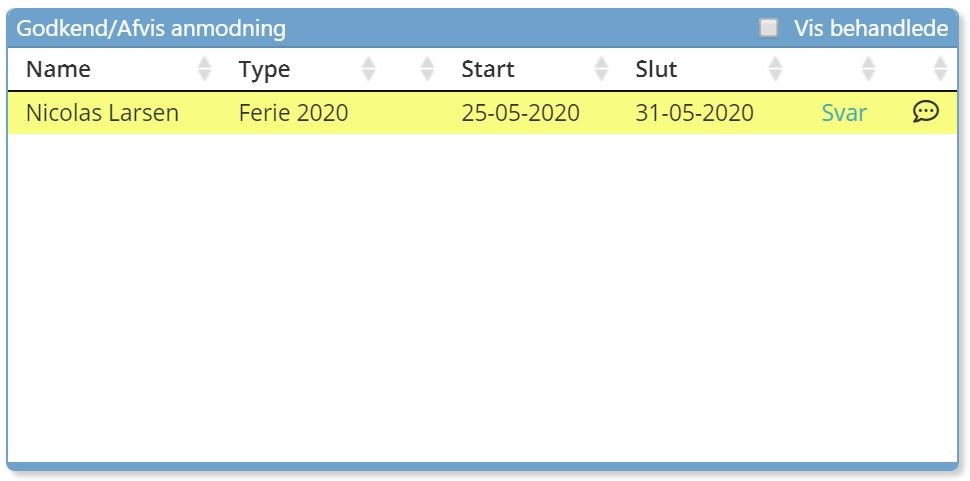
Task: Click the 31-05-2020 end date cell
Action: (694, 113)
